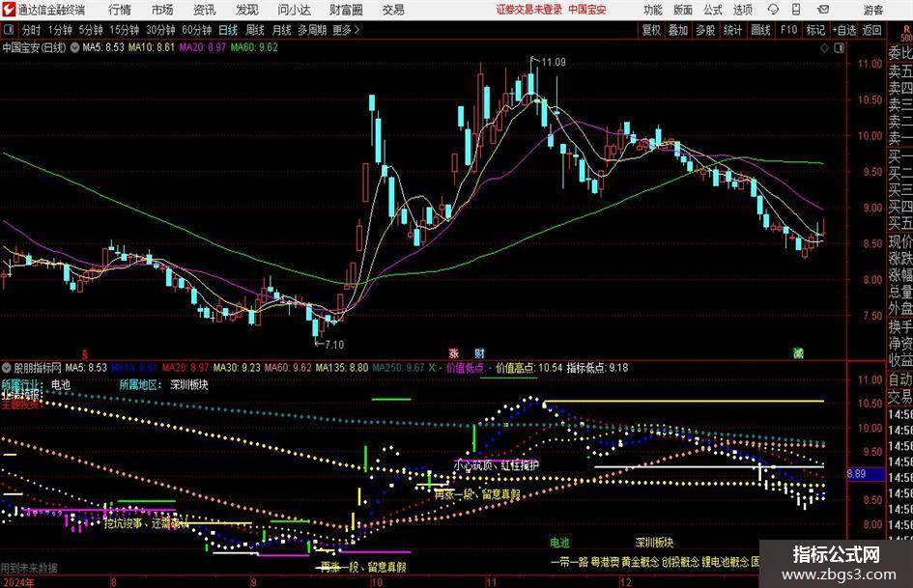Click the 统计 statistics toolbar button
This screenshot has width=913, height=588.
(x=732, y=30)
